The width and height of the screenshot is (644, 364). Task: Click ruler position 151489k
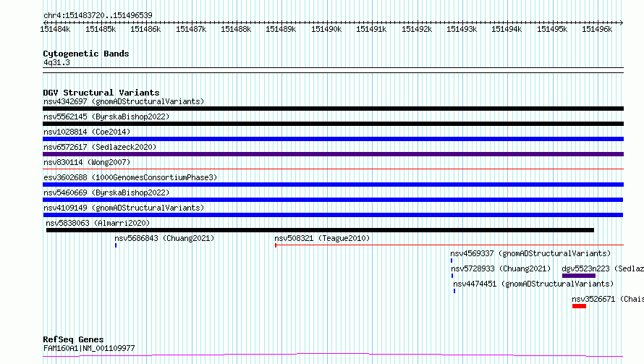click(281, 30)
